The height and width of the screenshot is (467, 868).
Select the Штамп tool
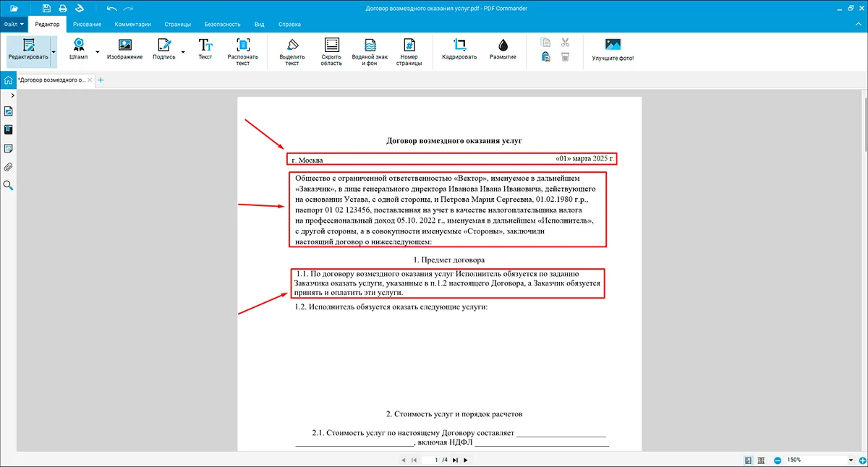click(78, 51)
